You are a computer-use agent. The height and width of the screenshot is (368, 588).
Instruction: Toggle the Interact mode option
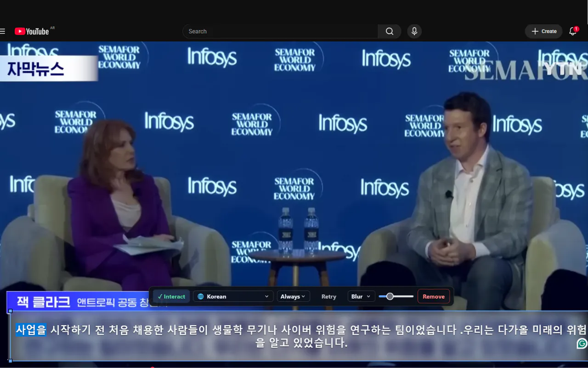point(171,297)
